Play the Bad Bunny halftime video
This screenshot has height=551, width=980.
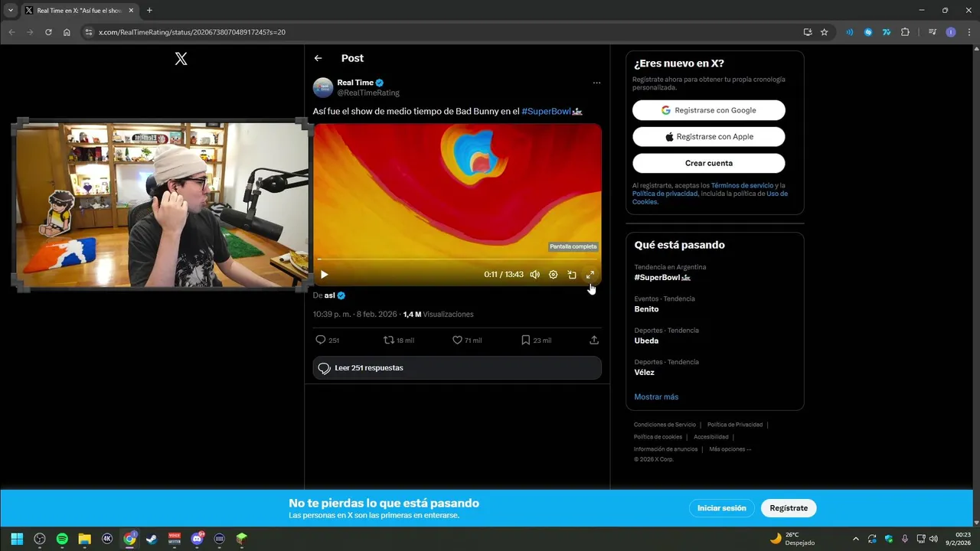point(324,275)
